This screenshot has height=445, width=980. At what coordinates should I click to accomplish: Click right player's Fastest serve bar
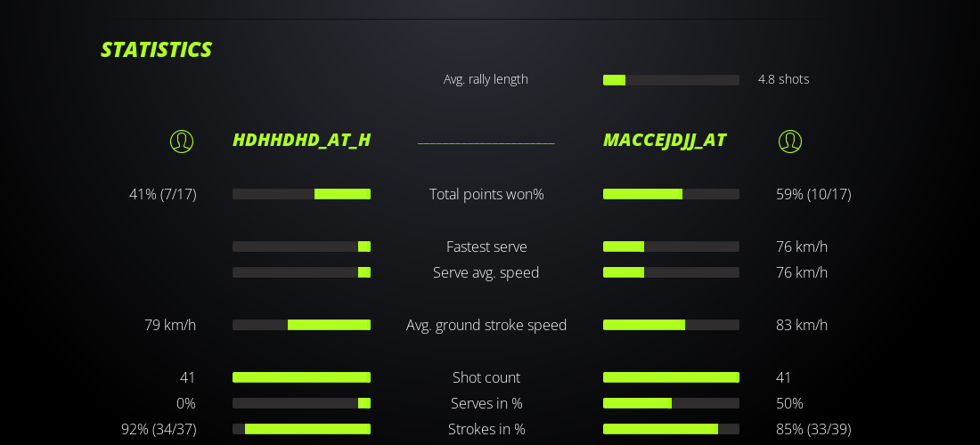pos(671,247)
